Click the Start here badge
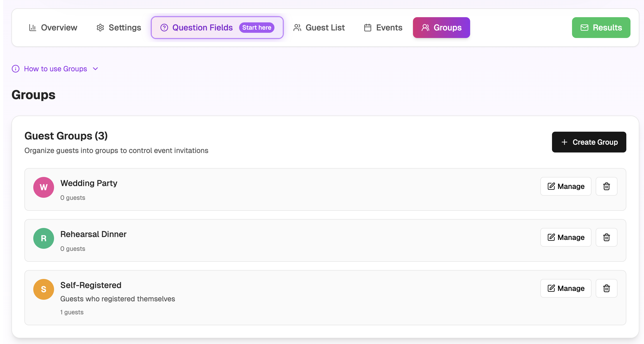The width and height of the screenshot is (644, 344). [257, 27]
